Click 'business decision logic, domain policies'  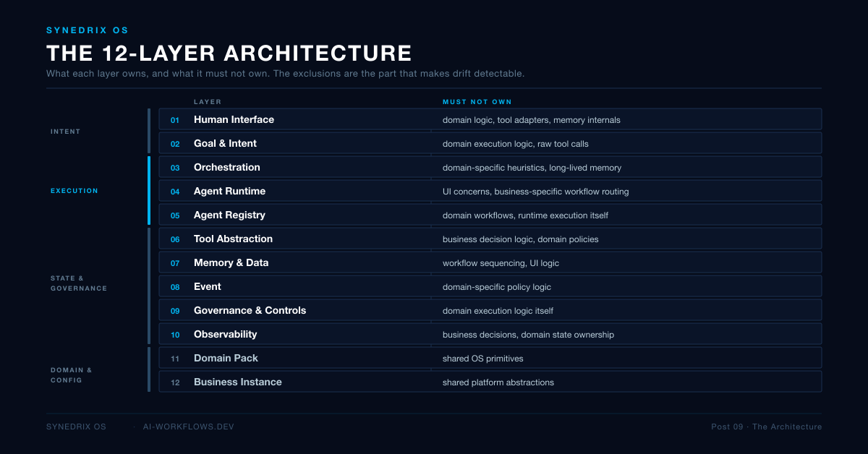[x=521, y=239]
